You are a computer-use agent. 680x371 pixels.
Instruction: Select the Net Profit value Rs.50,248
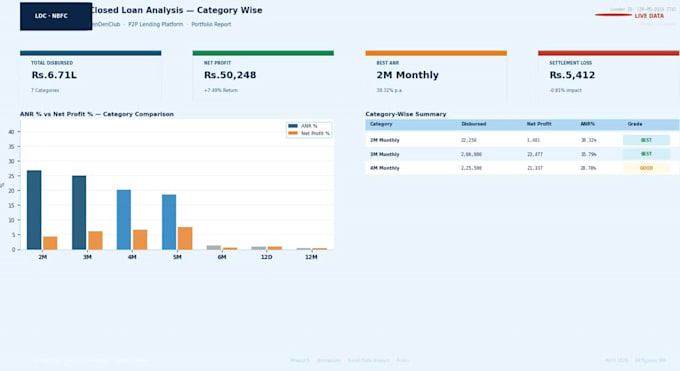pyautogui.click(x=230, y=75)
